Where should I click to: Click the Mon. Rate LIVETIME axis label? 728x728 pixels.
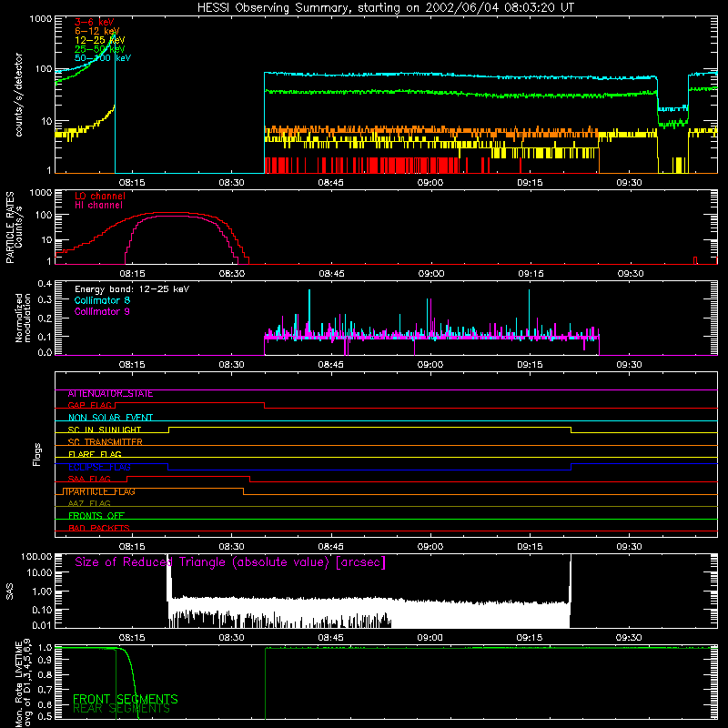click(23, 682)
